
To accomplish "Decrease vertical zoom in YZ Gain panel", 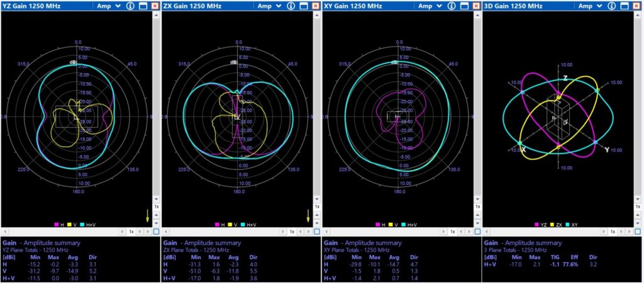I will [x=156, y=223].
